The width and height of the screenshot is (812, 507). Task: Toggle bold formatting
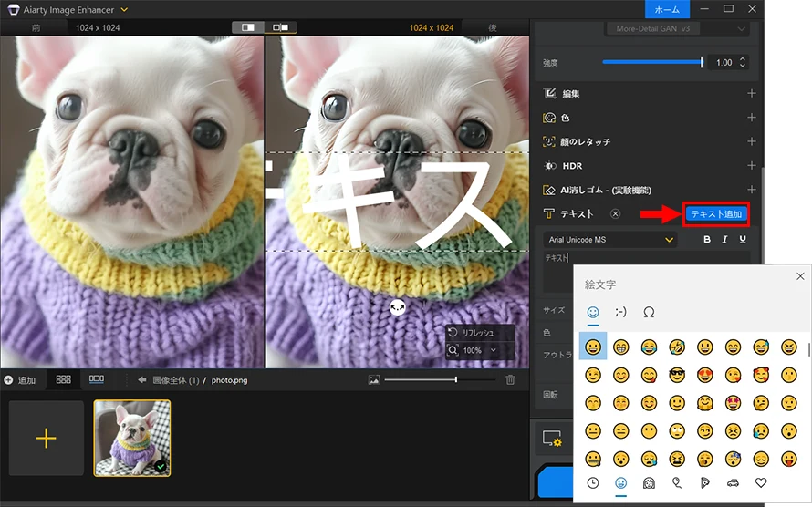707,239
